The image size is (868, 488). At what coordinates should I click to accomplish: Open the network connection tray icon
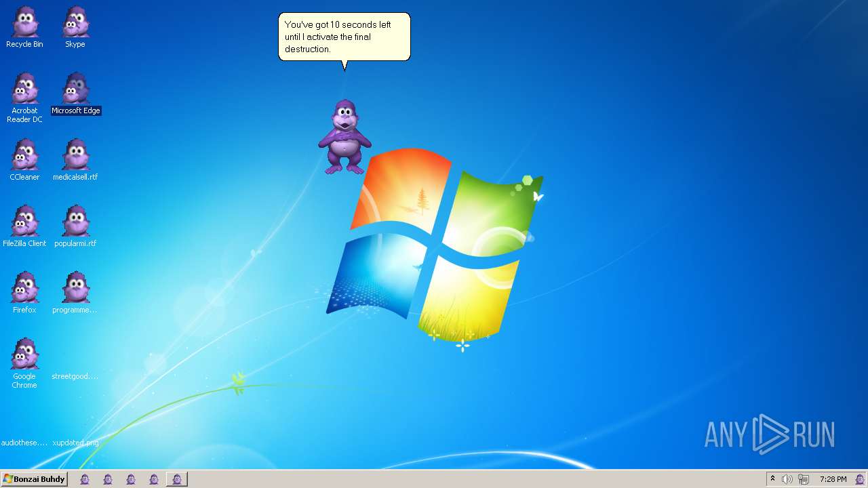pyautogui.click(x=804, y=479)
